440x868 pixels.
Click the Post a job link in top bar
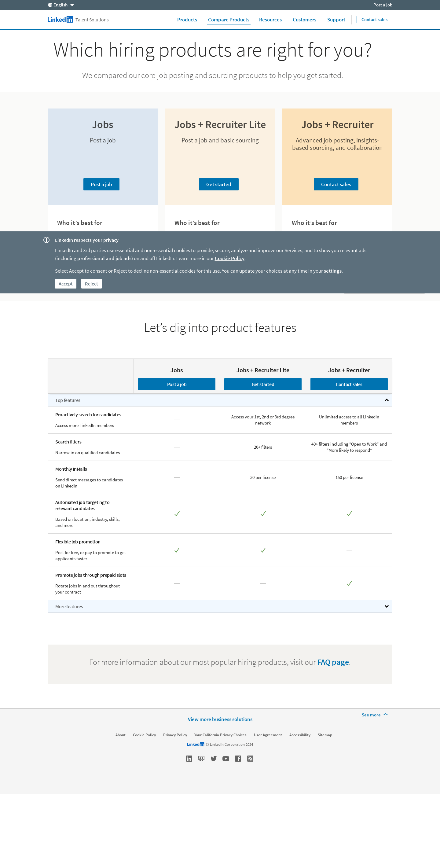pos(382,5)
